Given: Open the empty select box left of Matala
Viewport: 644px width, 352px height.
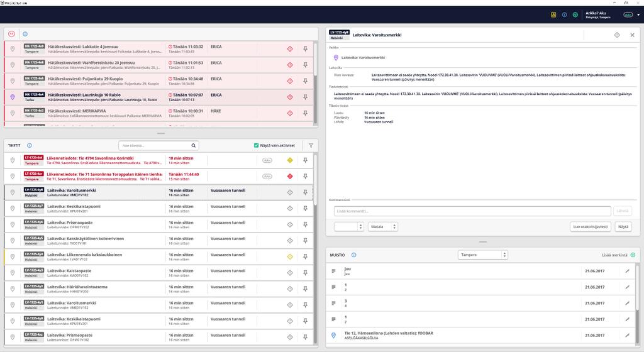Looking at the screenshot, I should tap(349, 226).
